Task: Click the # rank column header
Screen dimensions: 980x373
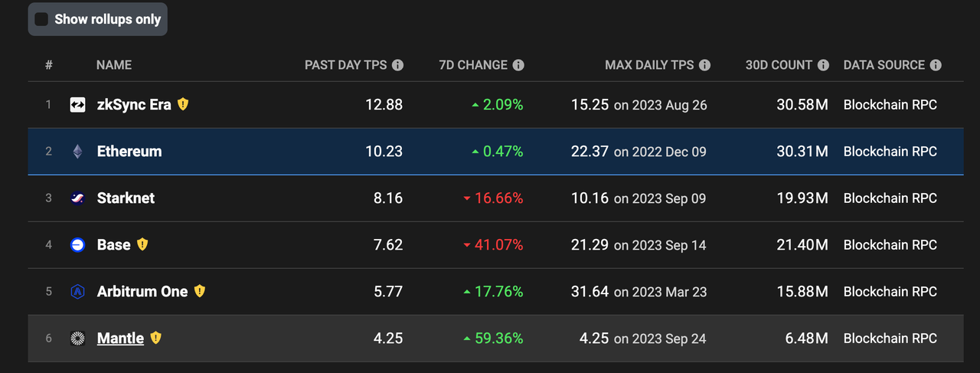Action: (49, 65)
